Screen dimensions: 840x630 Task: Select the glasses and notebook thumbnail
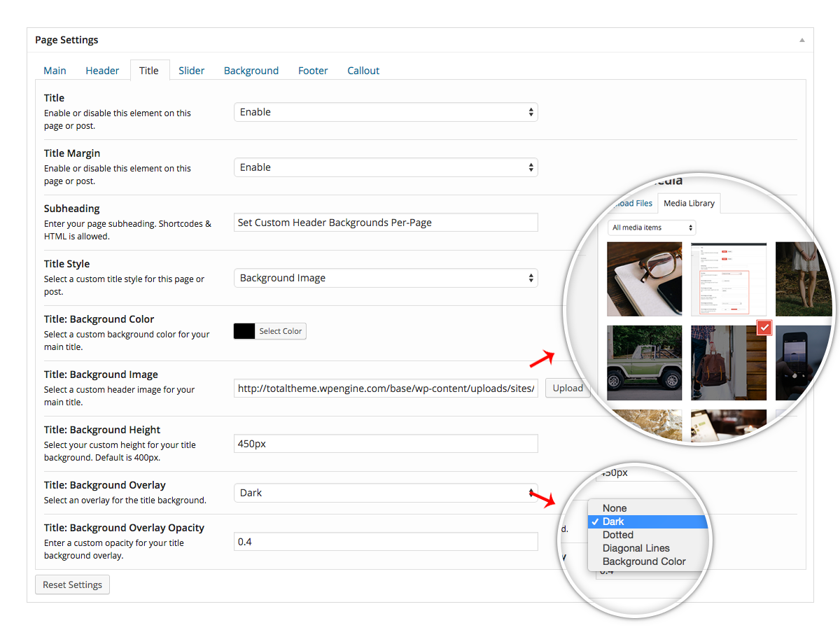point(644,279)
